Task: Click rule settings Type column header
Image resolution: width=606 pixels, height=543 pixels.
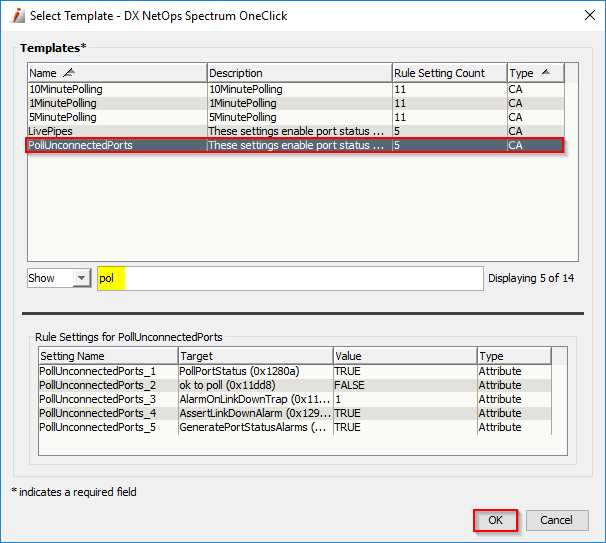Action: (514, 356)
